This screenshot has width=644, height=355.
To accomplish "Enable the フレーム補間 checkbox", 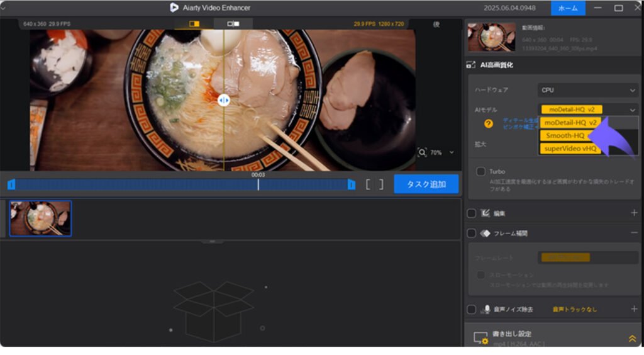I will point(472,234).
